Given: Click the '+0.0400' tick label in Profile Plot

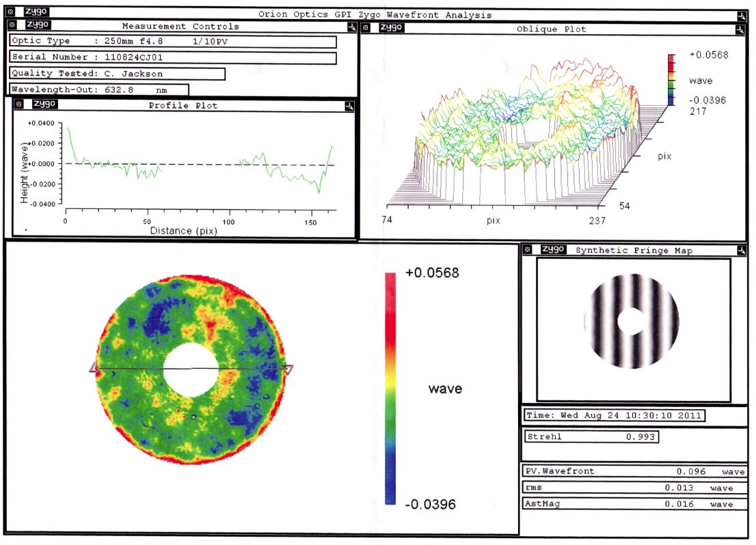Looking at the screenshot, I should click(x=41, y=124).
